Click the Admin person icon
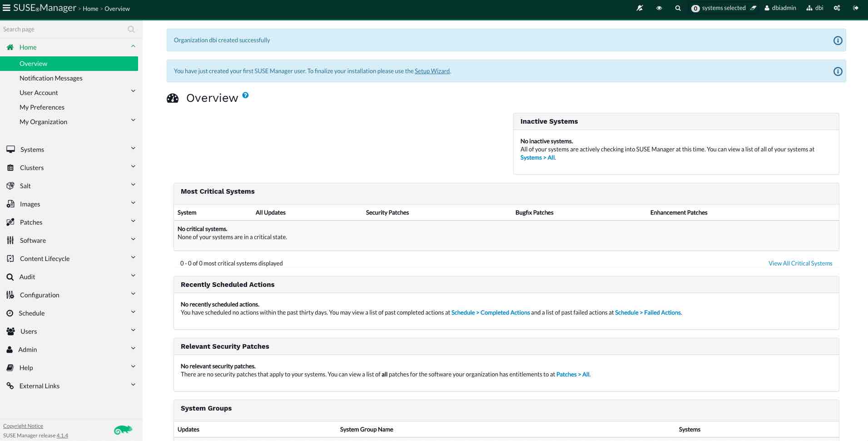Screen dimensions: 868x441 pos(10,350)
